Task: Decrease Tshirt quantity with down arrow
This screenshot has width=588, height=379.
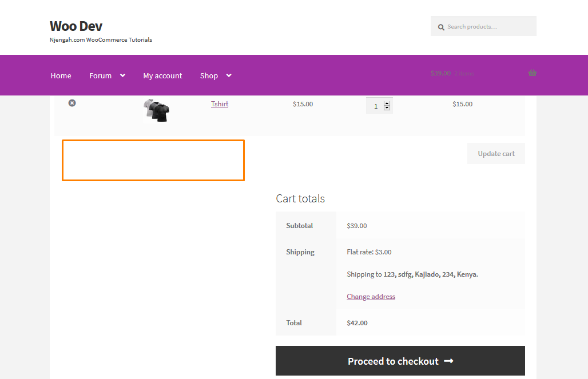Action: [387, 109]
